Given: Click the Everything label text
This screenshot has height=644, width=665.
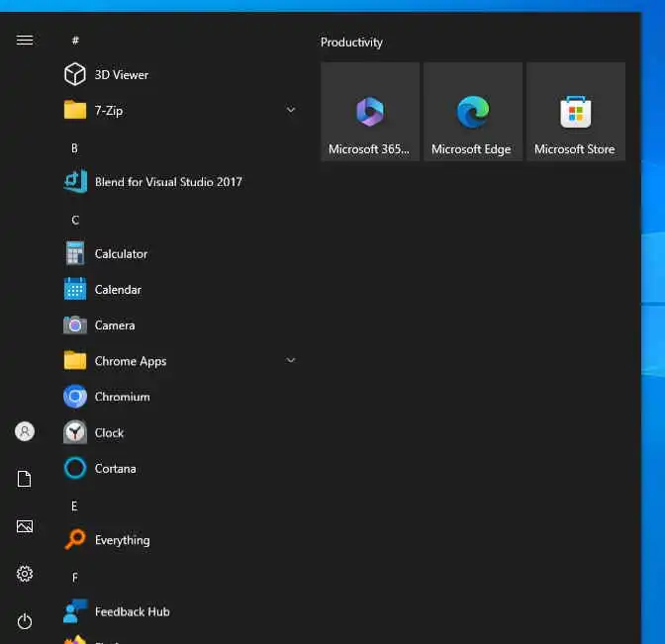Looking at the screenshot, I should click(x=122, y=540).
